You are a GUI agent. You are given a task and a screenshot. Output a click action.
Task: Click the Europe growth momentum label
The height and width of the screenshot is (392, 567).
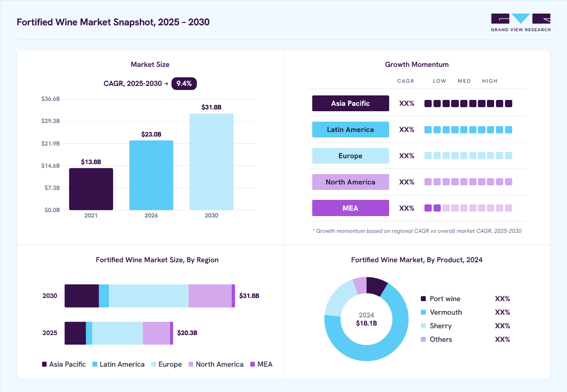(351, 156)
